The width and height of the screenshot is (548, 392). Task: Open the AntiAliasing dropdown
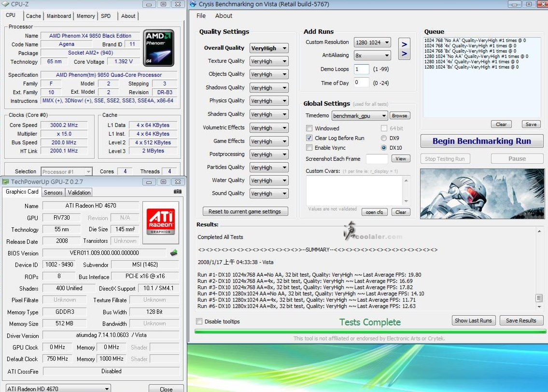[x=372, y=55]
